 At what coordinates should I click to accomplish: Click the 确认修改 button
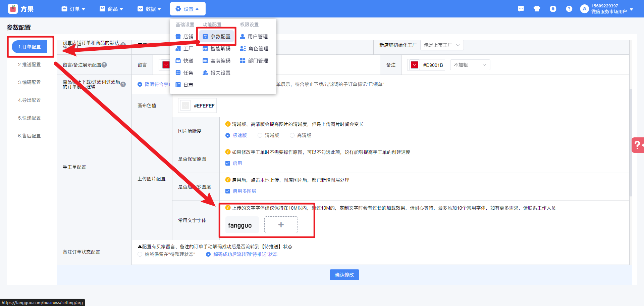pos(344,275)
